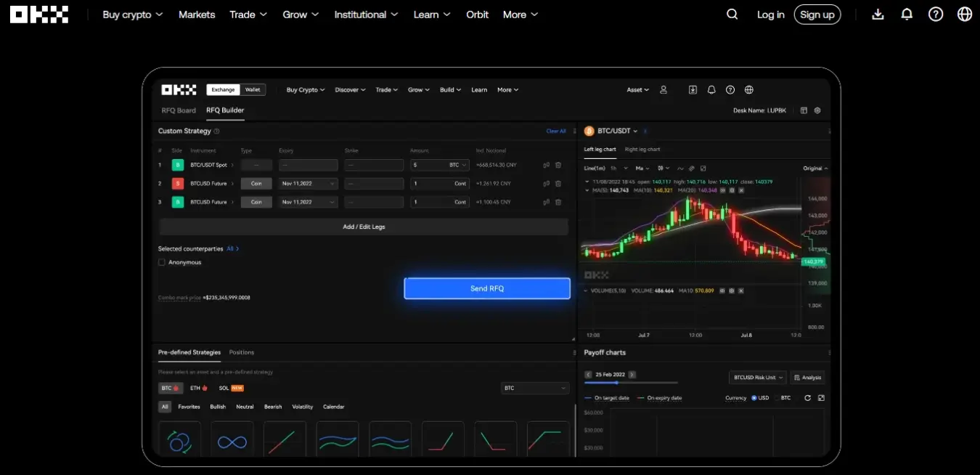Copy the BTC/USDT Spot leg with its duplicate icon
This screenshot has height=475, width=980.
(546, 165)
